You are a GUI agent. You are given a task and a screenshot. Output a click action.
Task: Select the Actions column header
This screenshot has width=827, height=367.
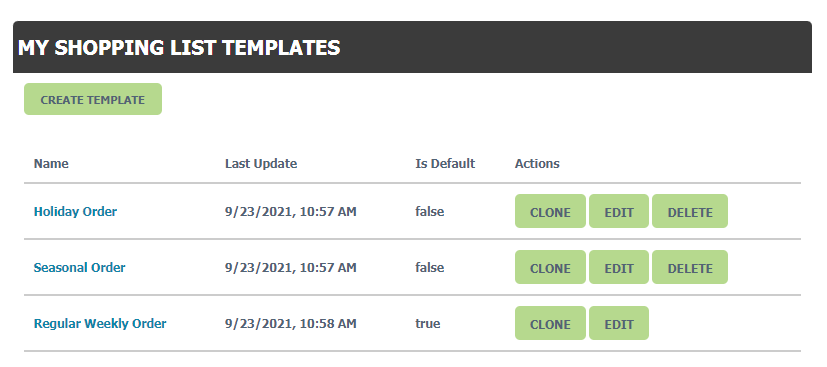click(537, 163)
